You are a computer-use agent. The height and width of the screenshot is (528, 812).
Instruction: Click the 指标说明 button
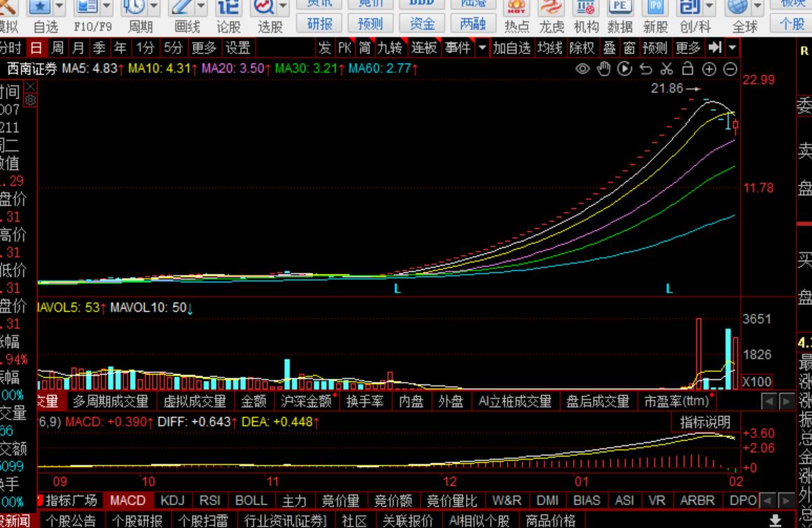click(x=705, y=422)
